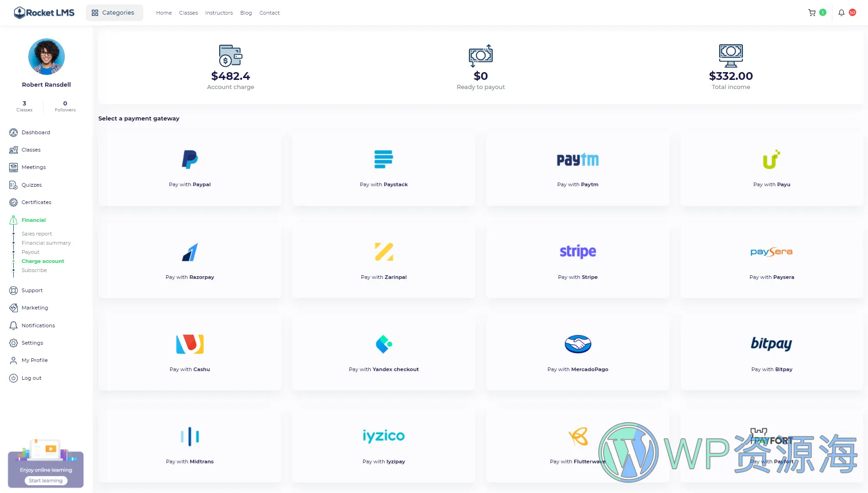This screenshot has height=493, width=868.
Task: Select the Midtrans logo gateway
Action: pyautogui.click(x=190, y=436)
